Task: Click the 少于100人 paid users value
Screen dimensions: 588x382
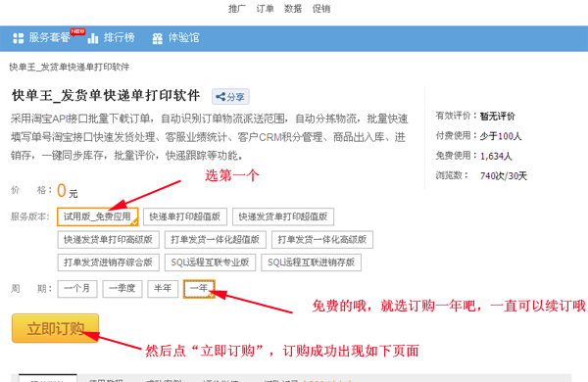Action: [x=501, y=136]
